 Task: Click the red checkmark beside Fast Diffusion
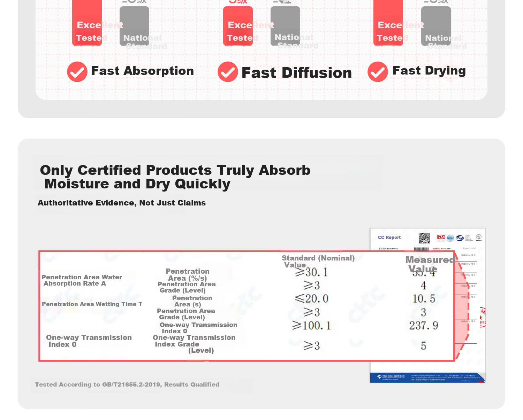tap(228, 72)
